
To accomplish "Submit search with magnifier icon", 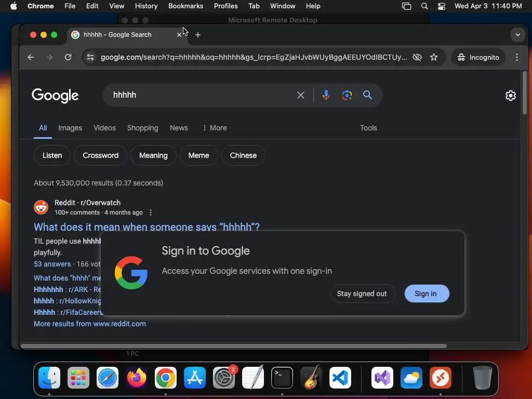I will 367,95.
